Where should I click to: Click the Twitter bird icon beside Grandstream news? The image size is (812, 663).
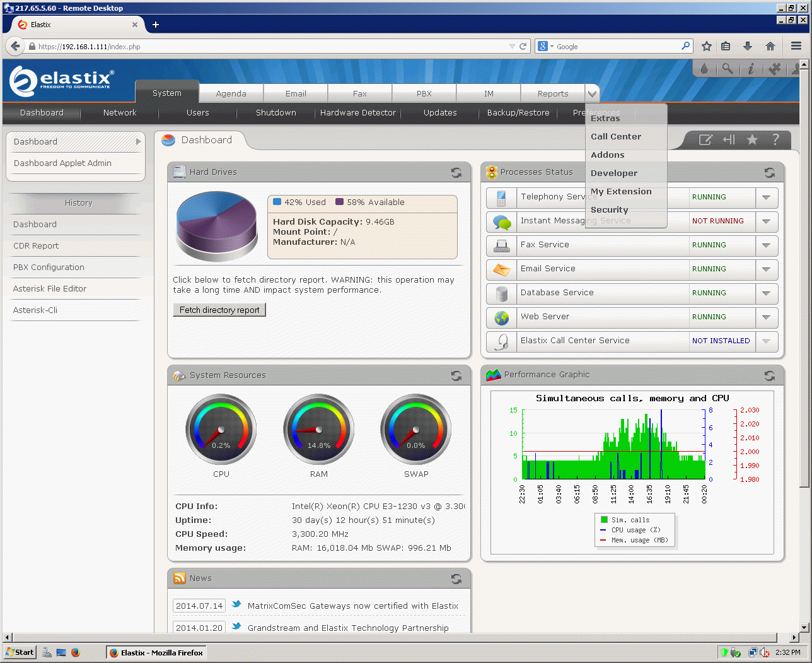[x=236, y=626]
